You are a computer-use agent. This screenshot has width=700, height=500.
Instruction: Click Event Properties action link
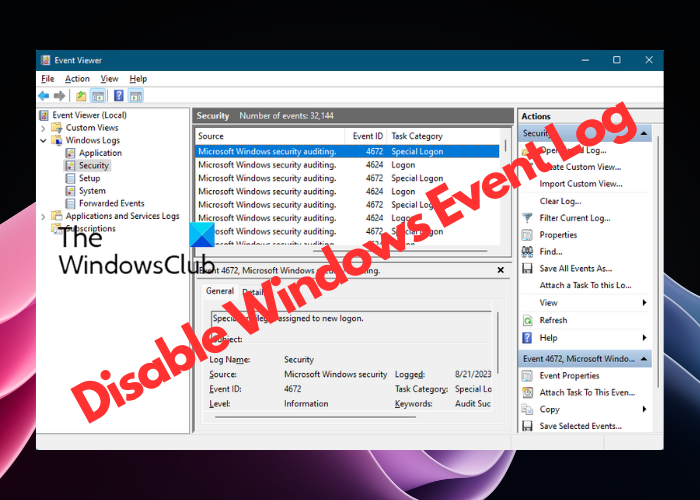569,376
